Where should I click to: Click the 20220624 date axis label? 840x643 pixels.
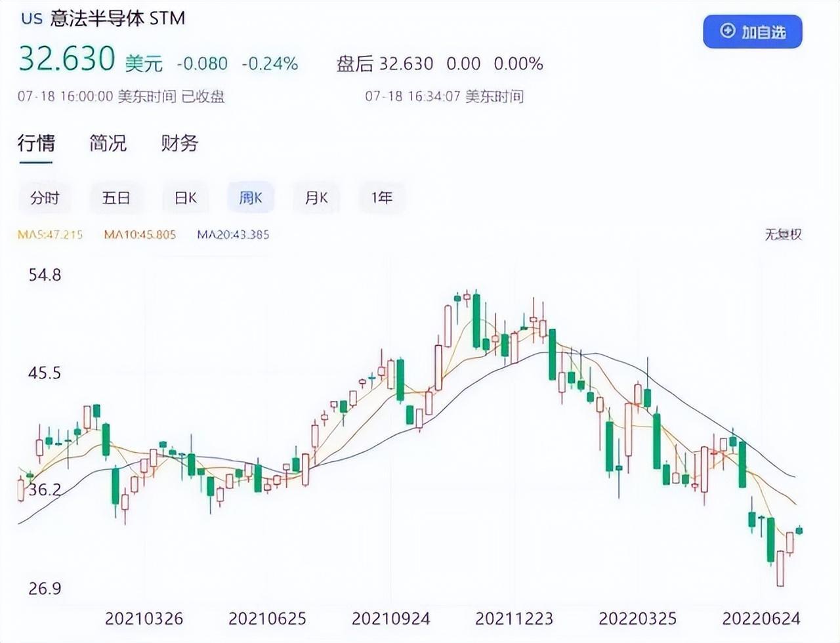tap(761, 618)
